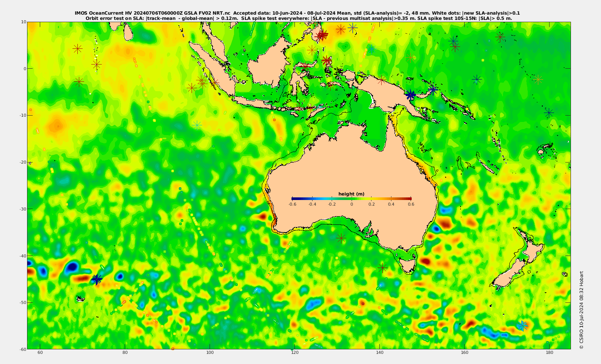Screen dimensions: 601x364
Task: Click the '10' latitude tick label
Action: [x=23, y=22]
